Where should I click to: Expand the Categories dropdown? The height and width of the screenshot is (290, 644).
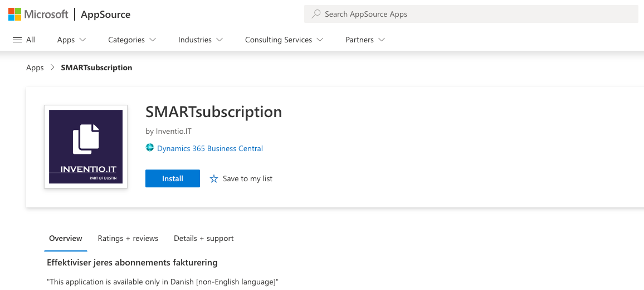tap(132, 40)
